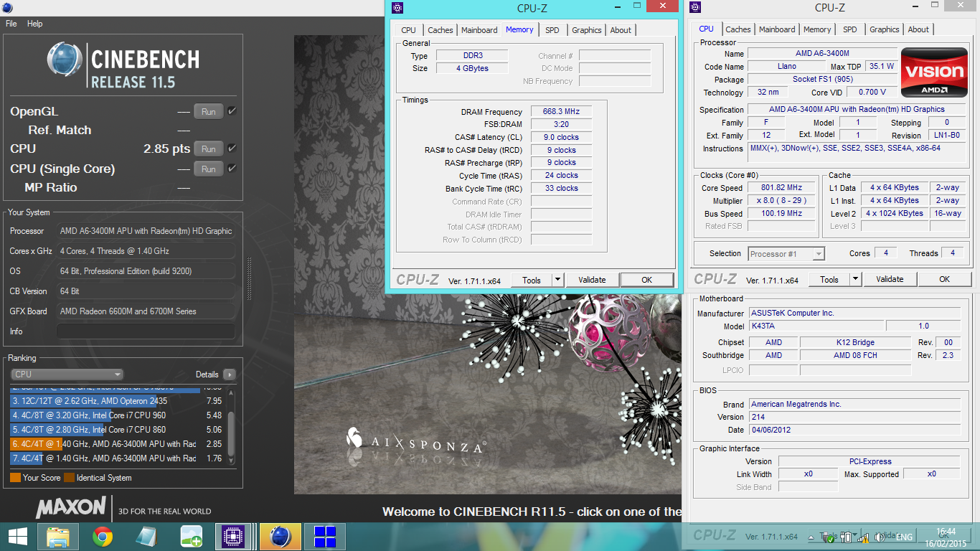980x551 pixels.
Task: Open Mainboard tab in right CPU-Z window
Action: (777, 29)
